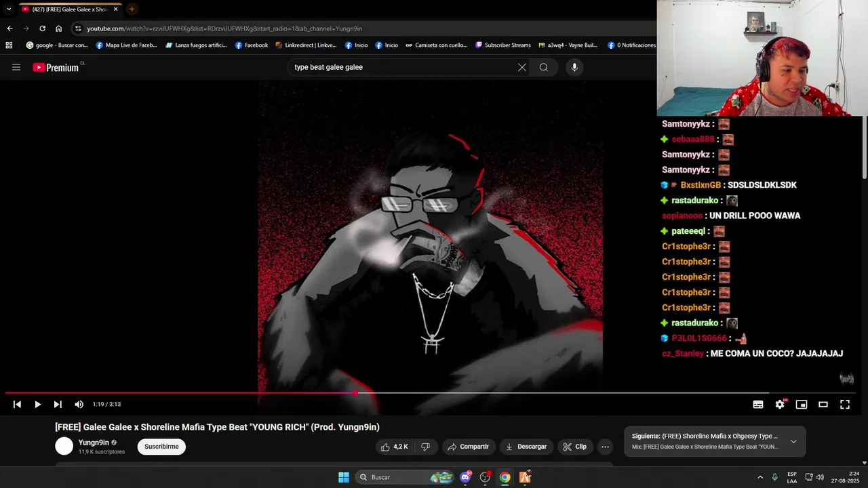The width and height of the screenshot is (868, 488).
Task: Close the YouTube tab
Action: tap(115, 9)
